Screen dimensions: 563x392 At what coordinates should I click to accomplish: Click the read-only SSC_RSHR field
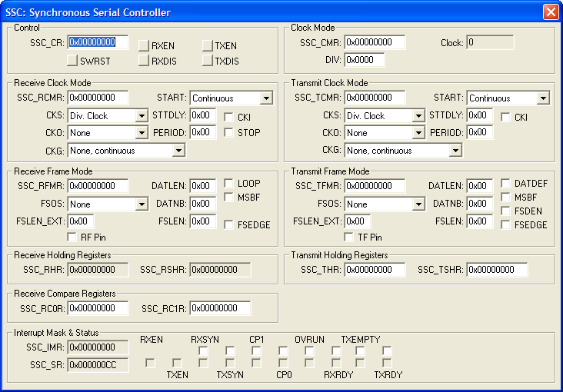click(x=221, y=270)
